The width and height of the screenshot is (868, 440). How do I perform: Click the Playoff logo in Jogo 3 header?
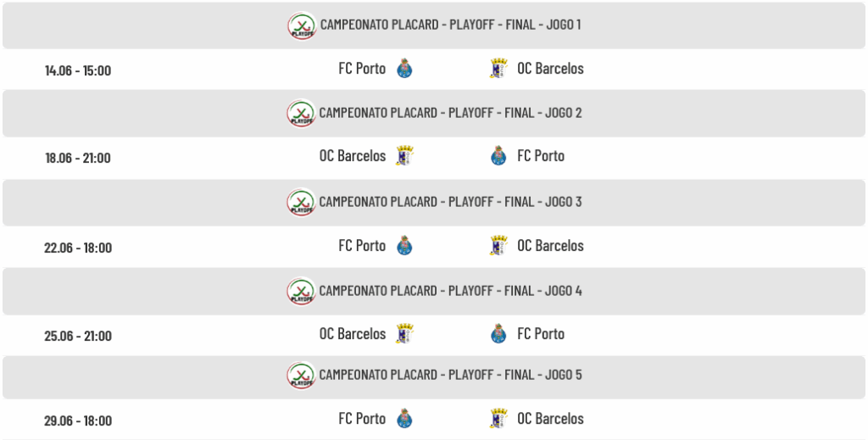(301, 202)
